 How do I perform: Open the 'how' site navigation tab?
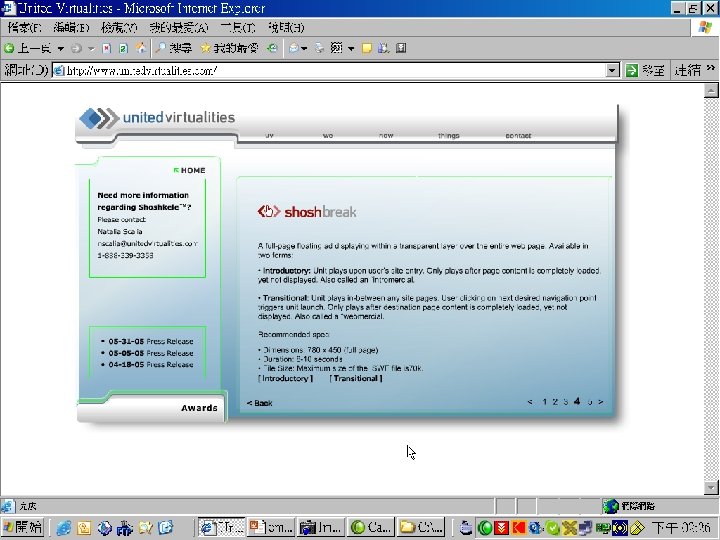click(x=386, y=135)
